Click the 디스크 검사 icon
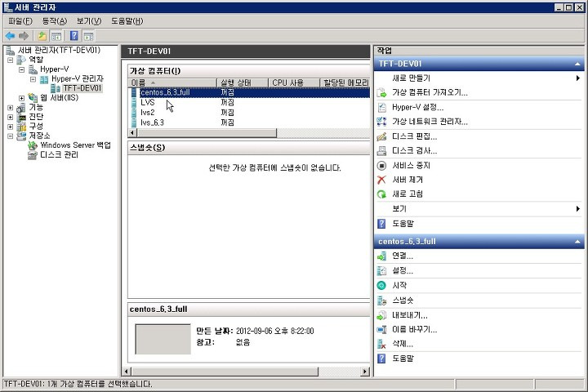Image resolution: width=588 pixels, height=392 pixels. pyautogui.click(x=381, y=151)
